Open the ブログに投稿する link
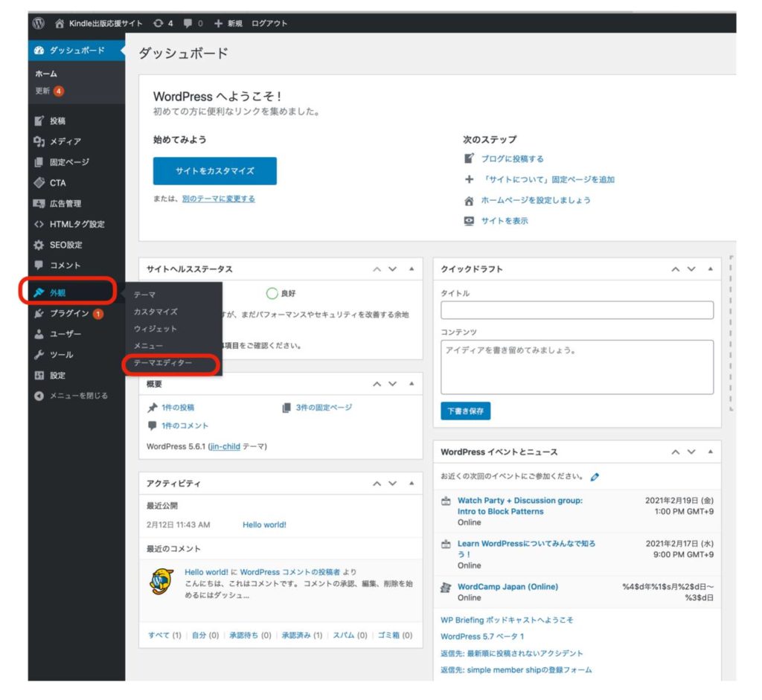Viewport: 762px width, 700px height. pyautogui.click(x=512, y=159)
